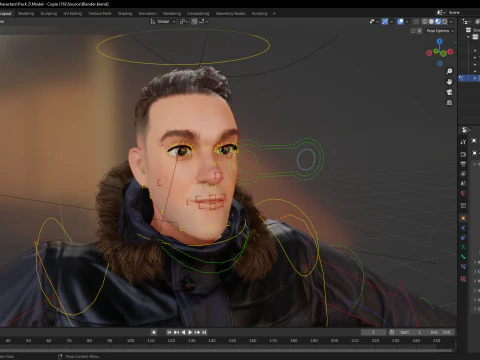Image resolution: width=480 pixels, height=360 pixels.
Task: Add a new workspace with plus button
Action: click(274, 14)
